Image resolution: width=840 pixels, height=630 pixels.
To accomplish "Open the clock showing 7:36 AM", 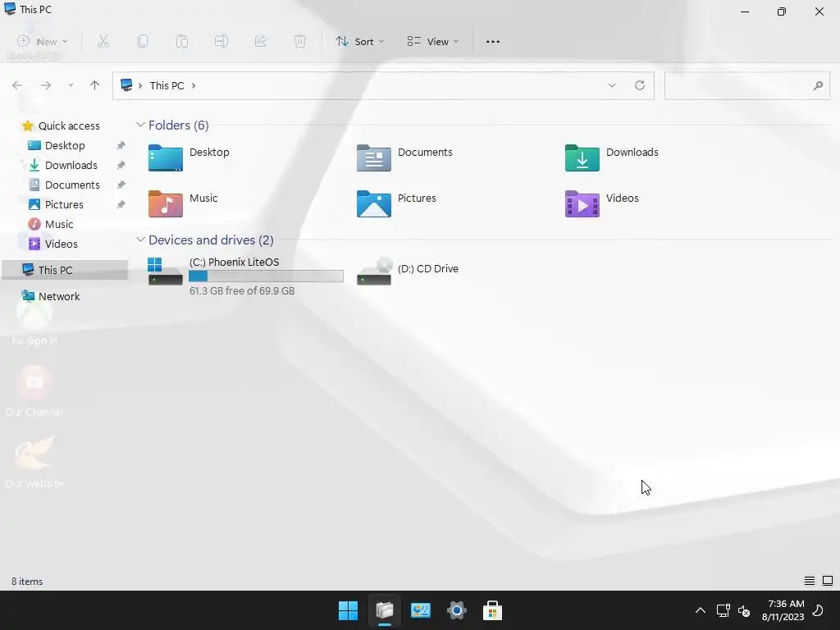I will [x=783, y=610].
